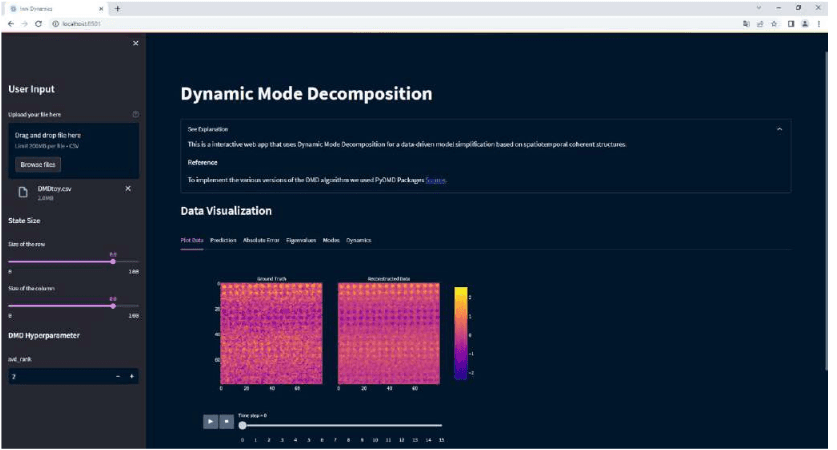Click the share page icon in the address bar
Viewport: 837px width, 450px height.
click(760, 23)
